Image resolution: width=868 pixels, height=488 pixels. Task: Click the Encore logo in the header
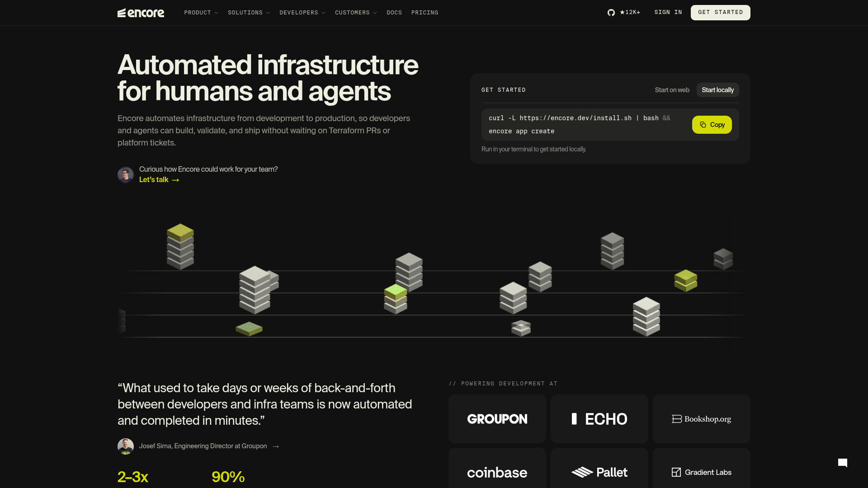[141, 13]
